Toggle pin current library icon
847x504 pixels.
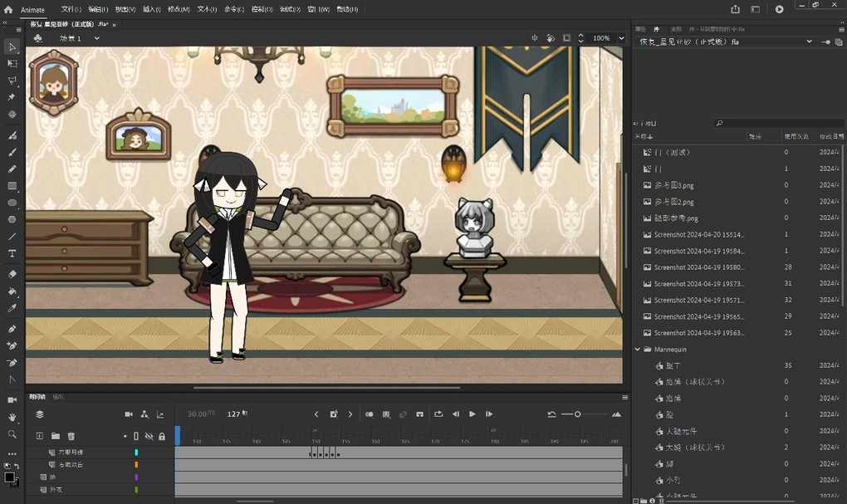(826, 42)
